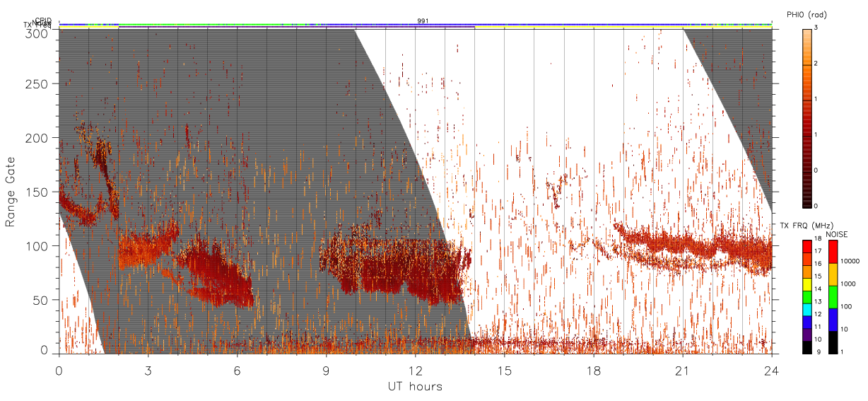Select the red swatch in the TX FRQ legend

(x=807, y=247)
